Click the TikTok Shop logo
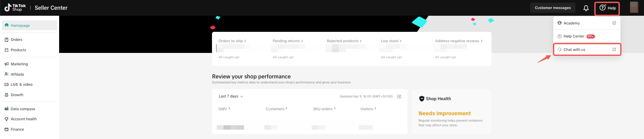The image size is (644, 139). [15, 8]
